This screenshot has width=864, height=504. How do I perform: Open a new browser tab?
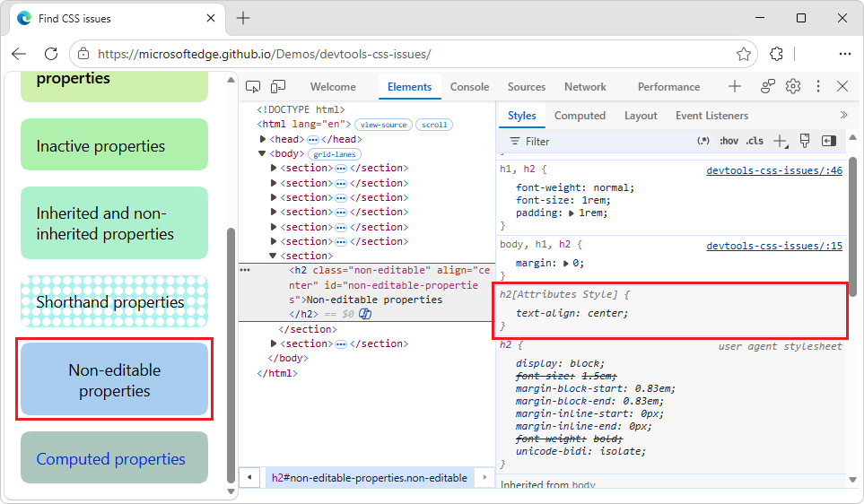(x=243, y=18)
